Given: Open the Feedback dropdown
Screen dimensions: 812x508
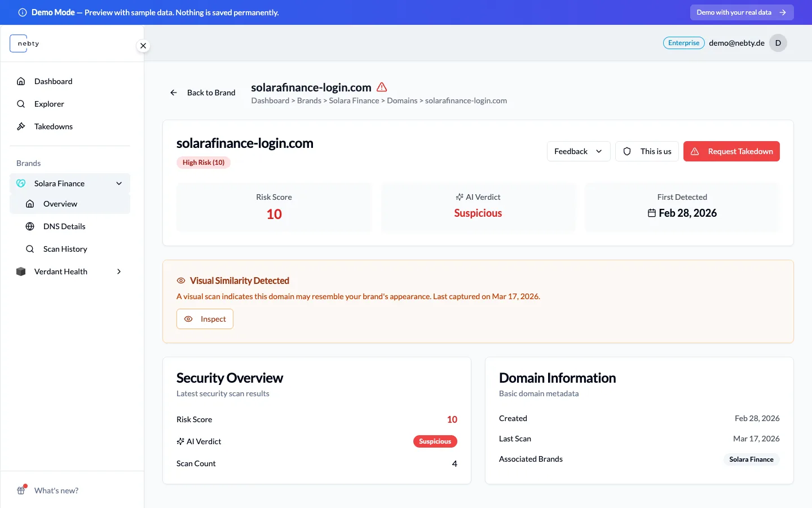Looking at the screenshot, I should pyautogui.click(x=579, y=151).
